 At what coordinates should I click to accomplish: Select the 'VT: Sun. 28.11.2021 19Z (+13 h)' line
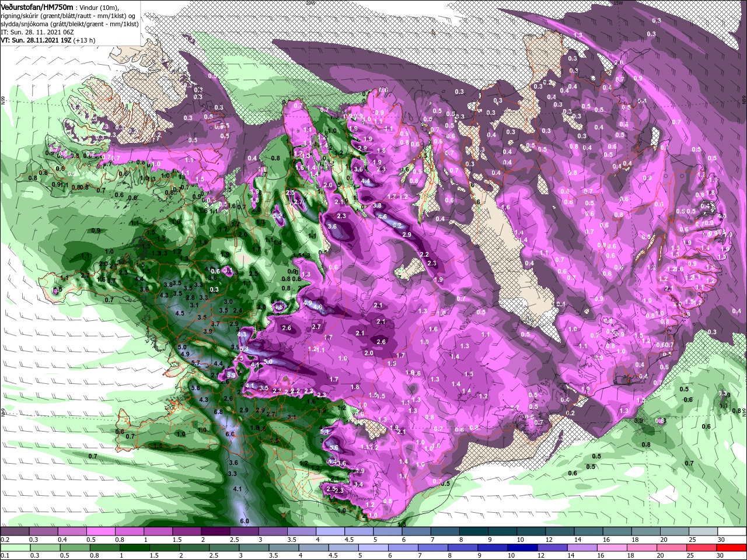(48, 40)
